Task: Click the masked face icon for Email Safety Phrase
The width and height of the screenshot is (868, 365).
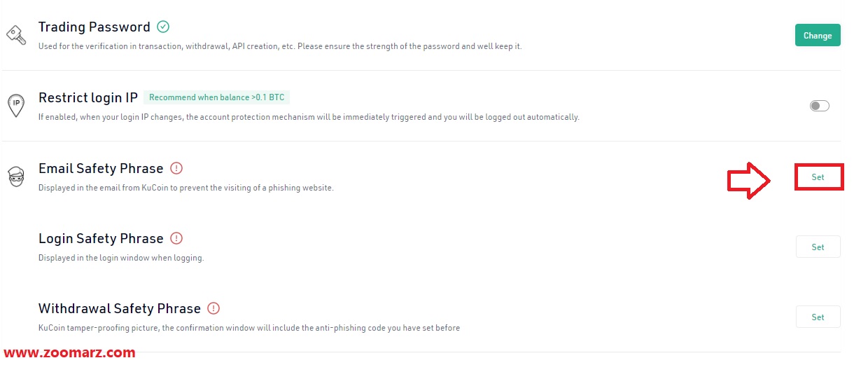Action: coord(15,177)
